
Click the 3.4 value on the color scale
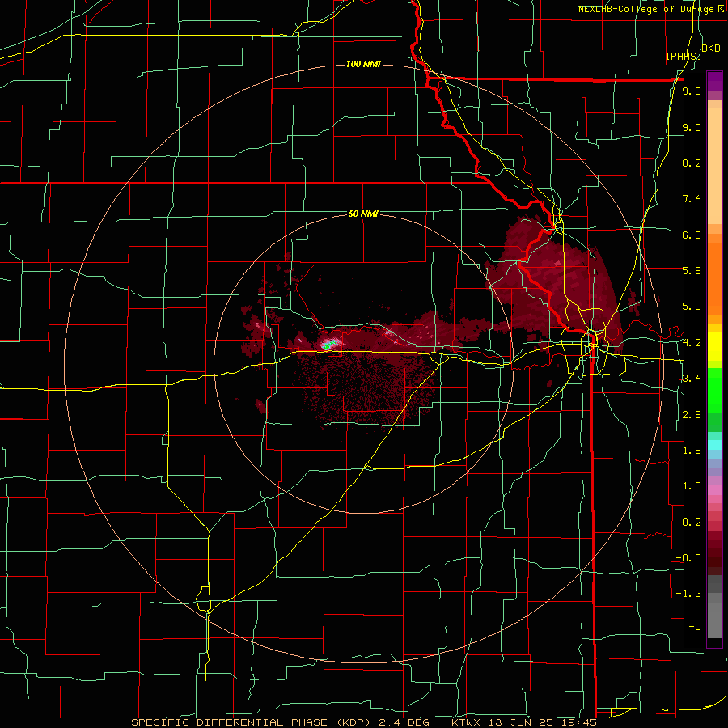click(692, 378)
